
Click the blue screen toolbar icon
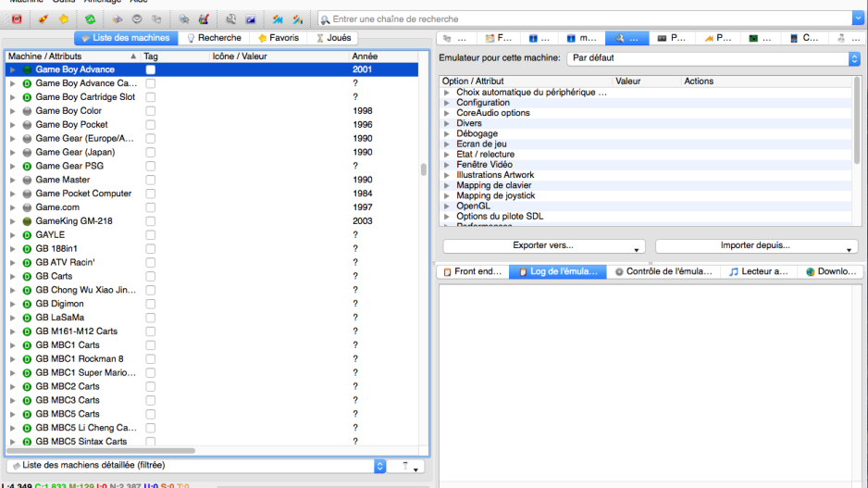[x=251, y=19]
